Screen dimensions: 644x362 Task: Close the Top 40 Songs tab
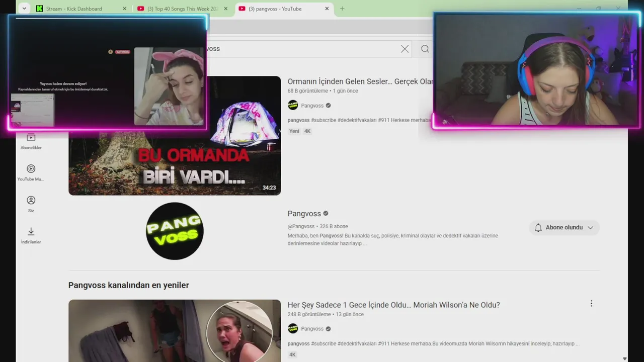pos(225,9)
